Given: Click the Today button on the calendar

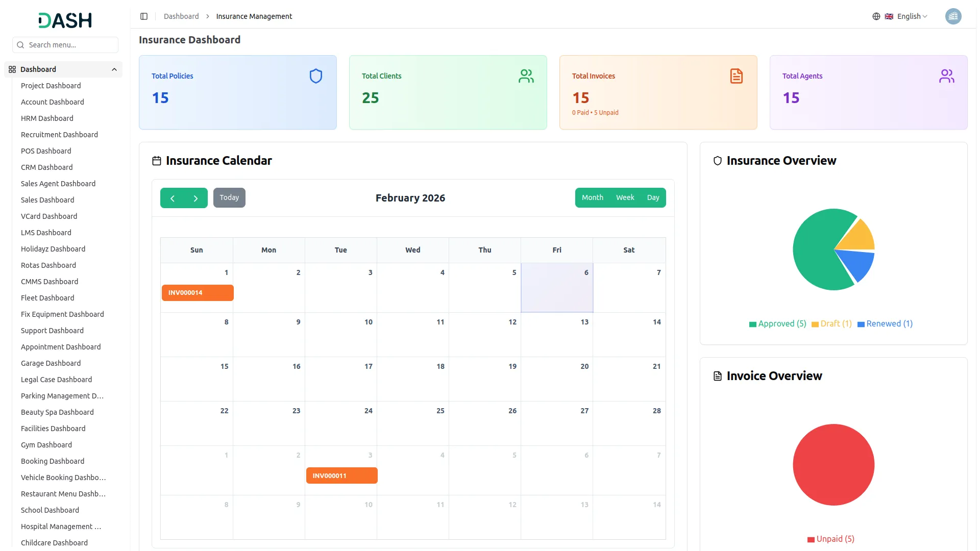Looking at the screenshot, I should point(229,197).
